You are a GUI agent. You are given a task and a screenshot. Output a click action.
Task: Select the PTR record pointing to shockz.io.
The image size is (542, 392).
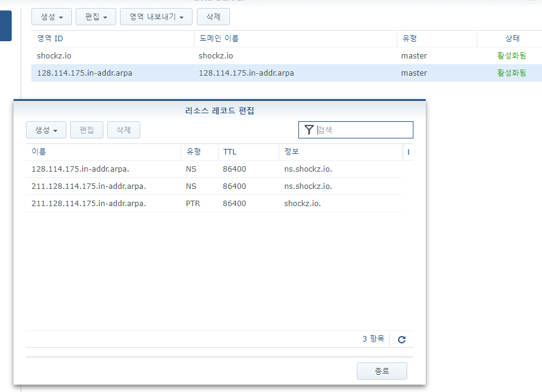point(213,204)
